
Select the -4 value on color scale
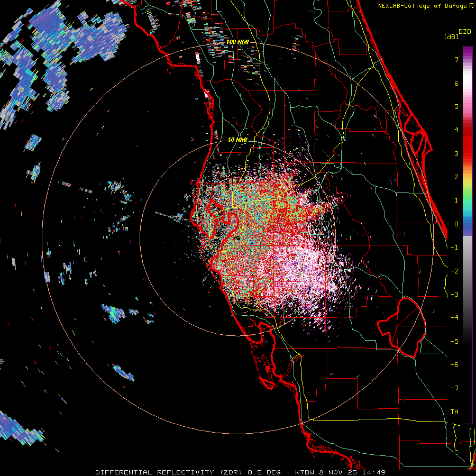click(x=454, y=318)
